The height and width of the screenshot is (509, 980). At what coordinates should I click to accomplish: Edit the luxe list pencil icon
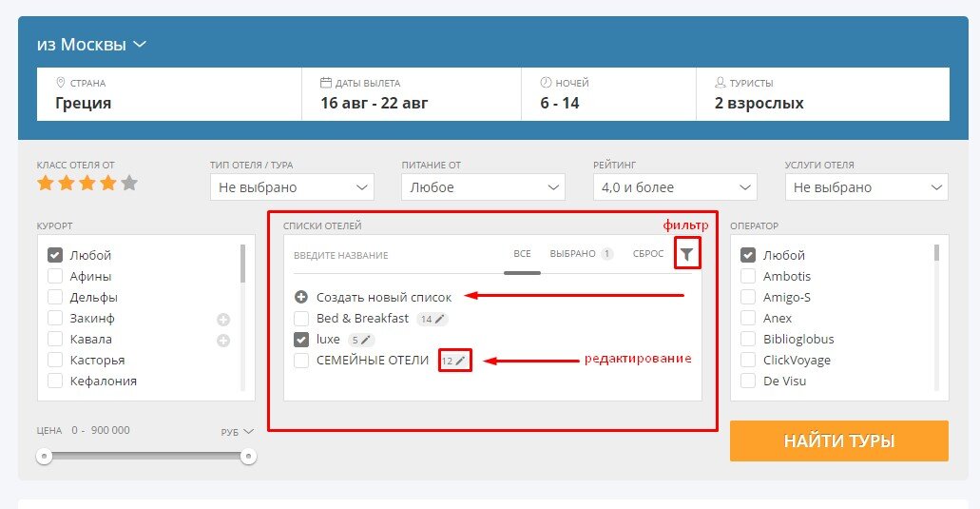point(366,341)
